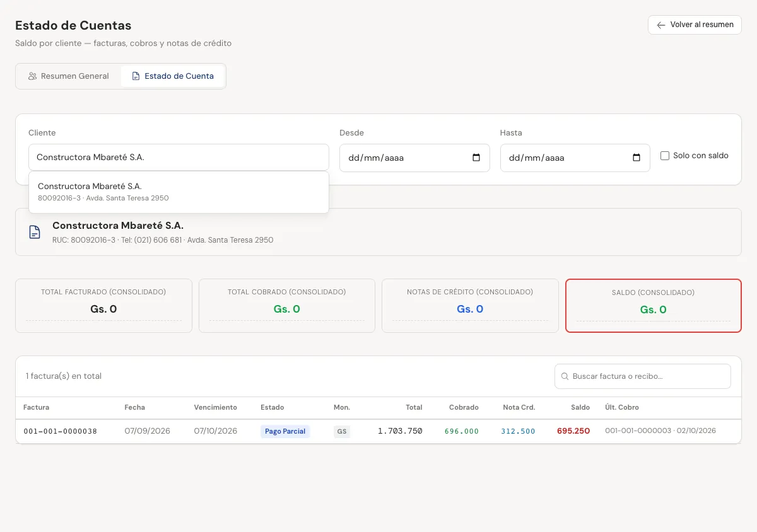Click the last receipt 001-001-0000003 reference
This screenshot has width=757, height=532.
coord(638,431)
